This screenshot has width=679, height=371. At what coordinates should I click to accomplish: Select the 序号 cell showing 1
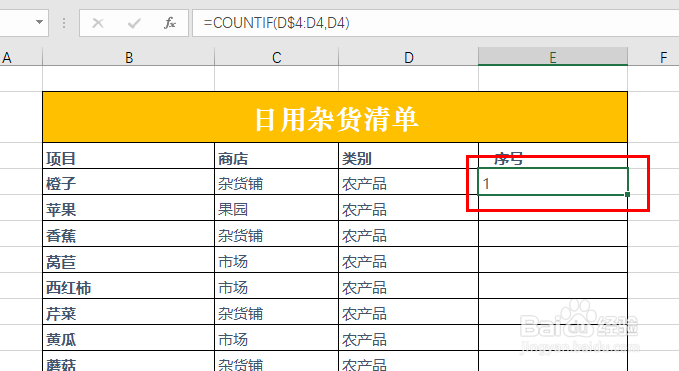click(x=553, y=182)
